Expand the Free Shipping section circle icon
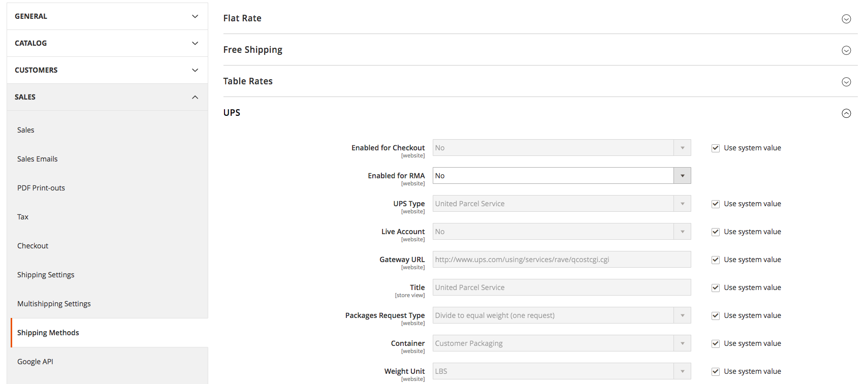The width and height of the screenshot is (868, 384). (846, 50)
